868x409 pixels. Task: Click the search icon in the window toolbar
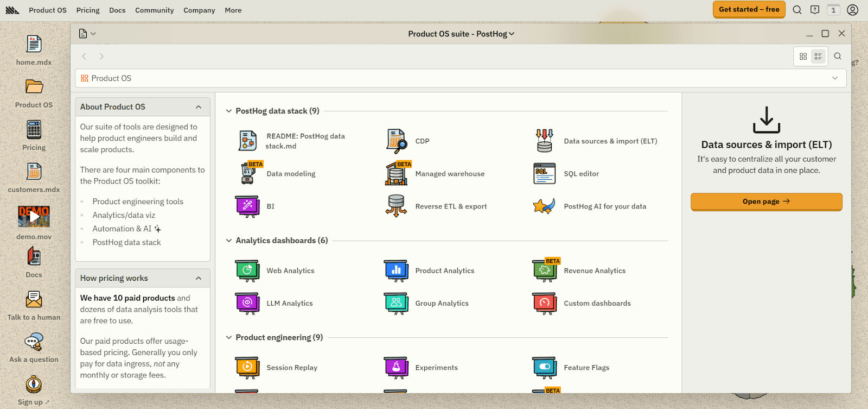(838, 56)
